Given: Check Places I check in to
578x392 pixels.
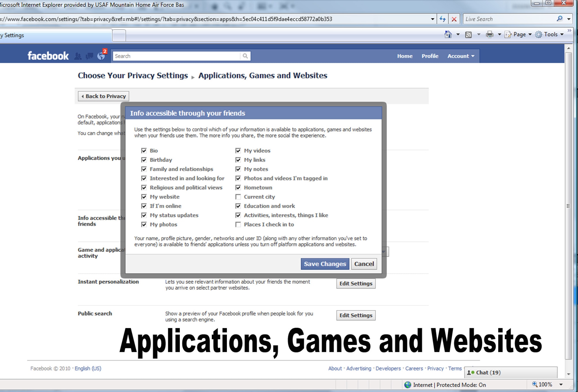Looking at the screenshot, I should tap(238, 224).
